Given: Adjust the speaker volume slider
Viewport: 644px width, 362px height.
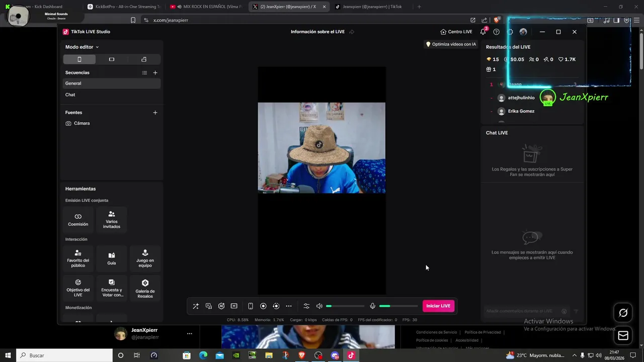Looking at the screenshot, I should [x=345, y=306].
